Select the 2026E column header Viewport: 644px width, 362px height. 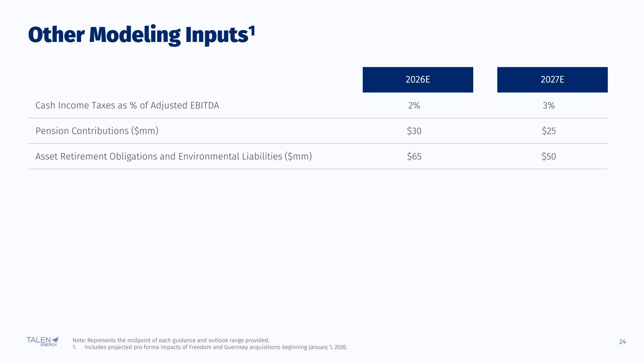click(418, 80)
